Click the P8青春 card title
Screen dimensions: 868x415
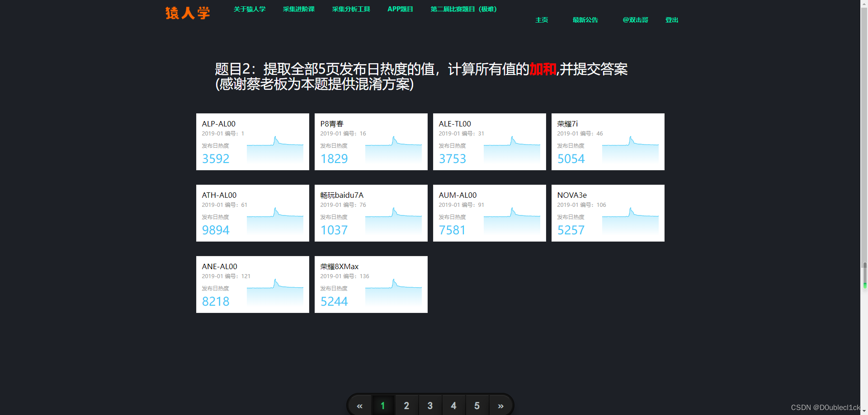332,124
